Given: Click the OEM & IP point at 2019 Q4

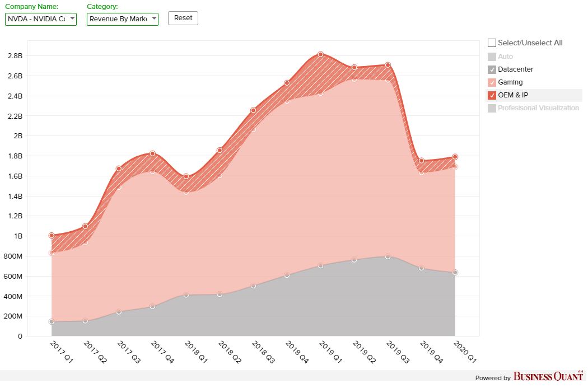Looking at the screenshot, I should click(x=422, y=161).
